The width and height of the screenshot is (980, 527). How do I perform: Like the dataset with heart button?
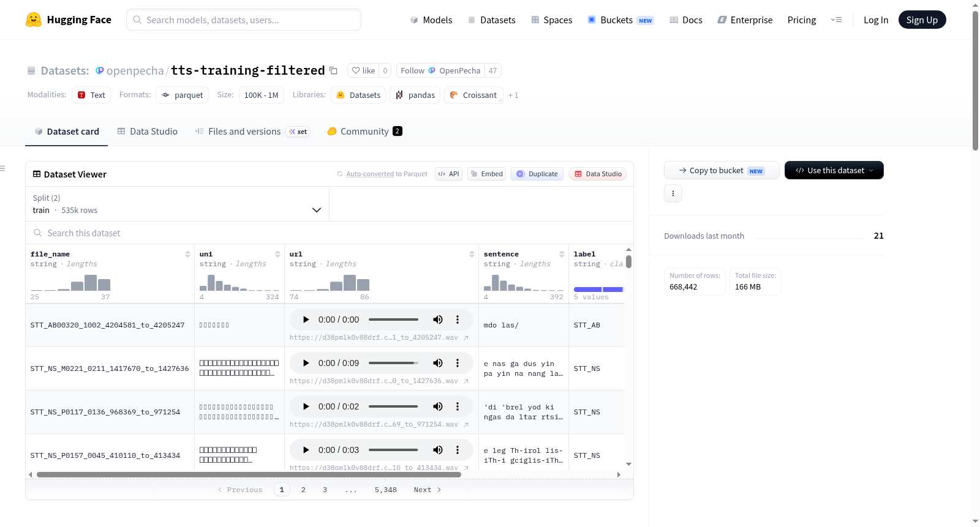coord(363,70)
